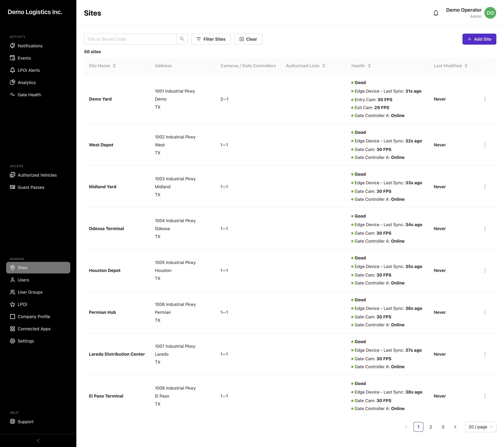Image resolution: width=504 pixels, height=447 pixels.
Task: Open the LPOI star menu item
Action: (x=38, y=304)
